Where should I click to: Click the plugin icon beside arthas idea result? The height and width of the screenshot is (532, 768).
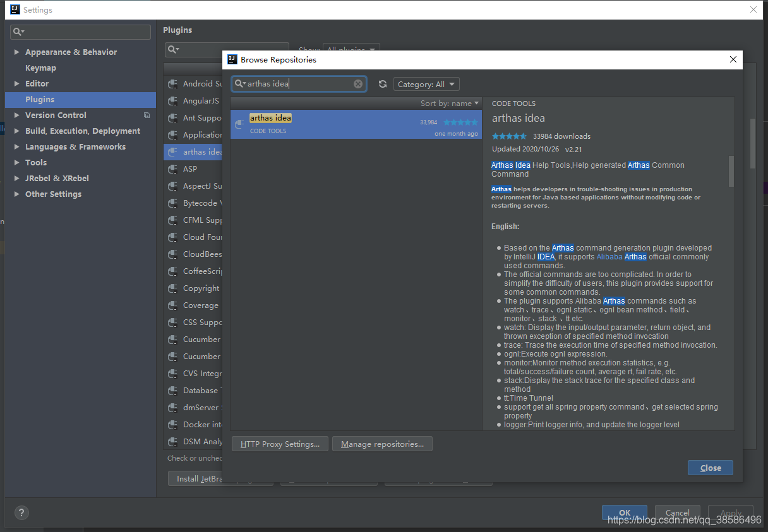point(239,124)
